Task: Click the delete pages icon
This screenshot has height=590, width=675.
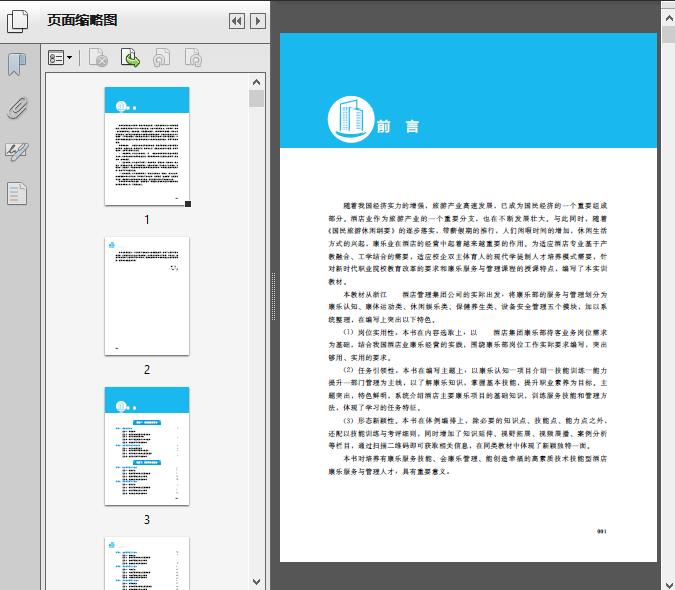Action: [x=98, y=58]
